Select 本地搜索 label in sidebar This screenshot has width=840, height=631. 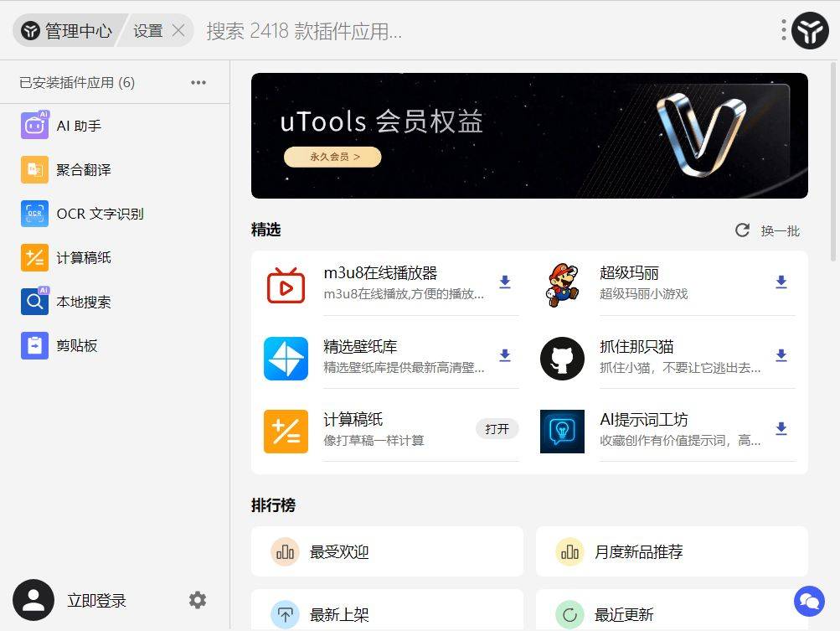point(84,302)
